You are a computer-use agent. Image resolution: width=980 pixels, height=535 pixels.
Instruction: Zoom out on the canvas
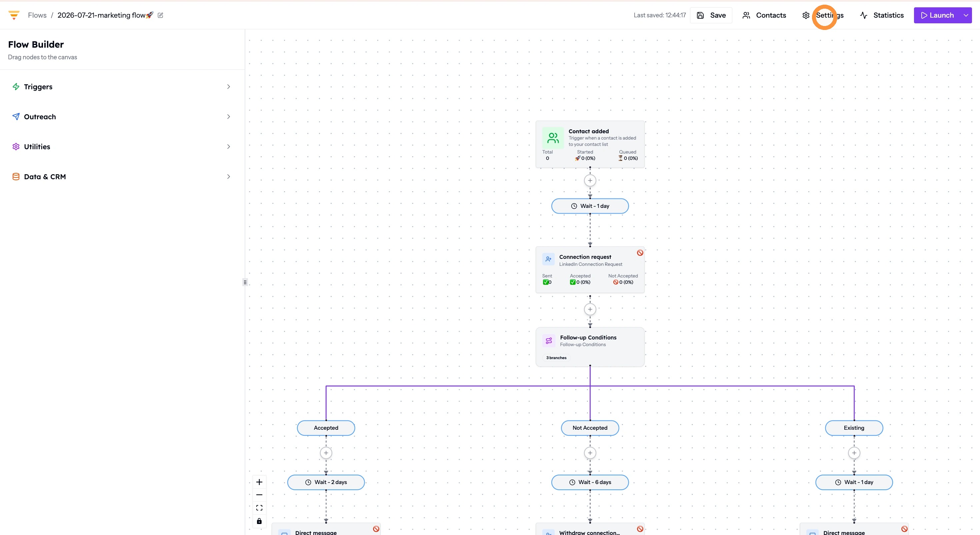click(x=259, y=495)
